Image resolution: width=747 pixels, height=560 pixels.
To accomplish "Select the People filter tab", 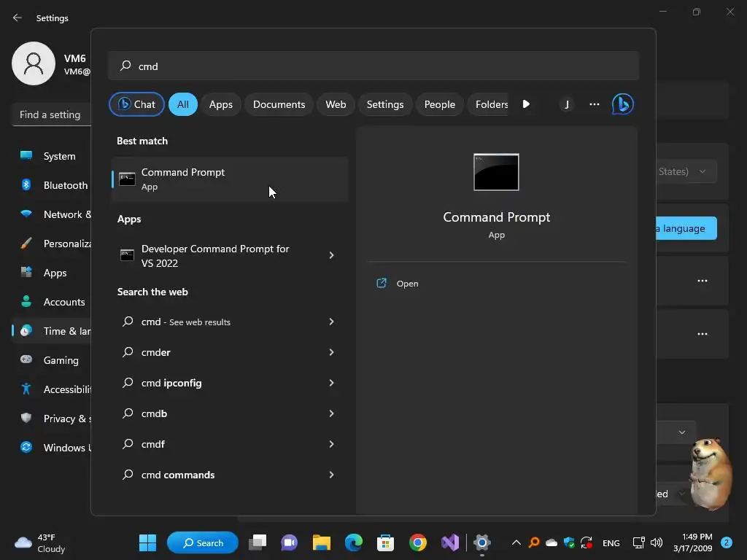I will click(440, 104).
